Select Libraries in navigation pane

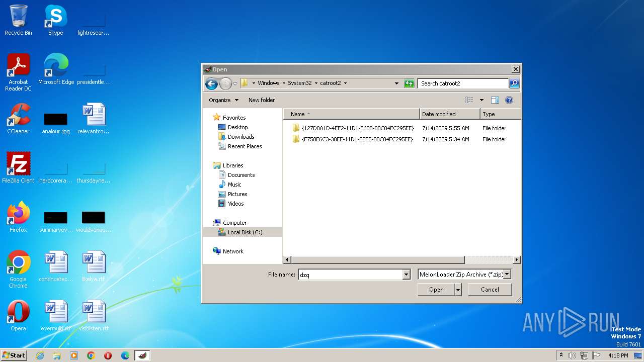click(x=233, y=165)
